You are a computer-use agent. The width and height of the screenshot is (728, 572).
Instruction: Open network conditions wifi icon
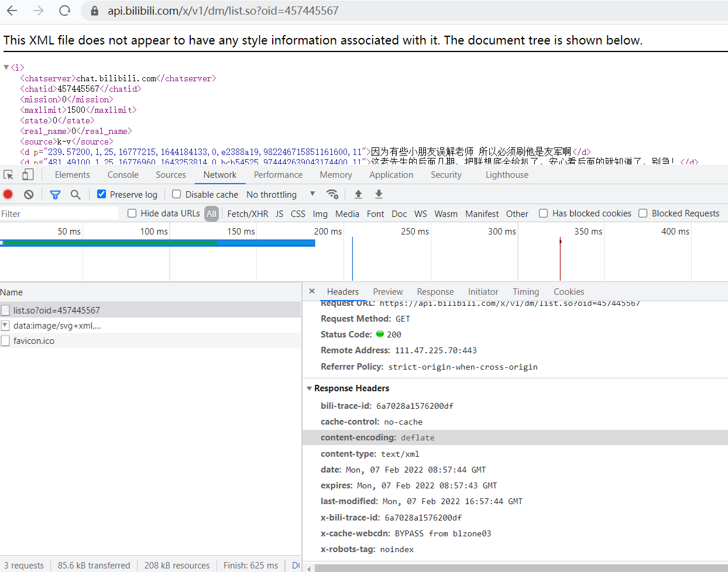tap(332, 194)
